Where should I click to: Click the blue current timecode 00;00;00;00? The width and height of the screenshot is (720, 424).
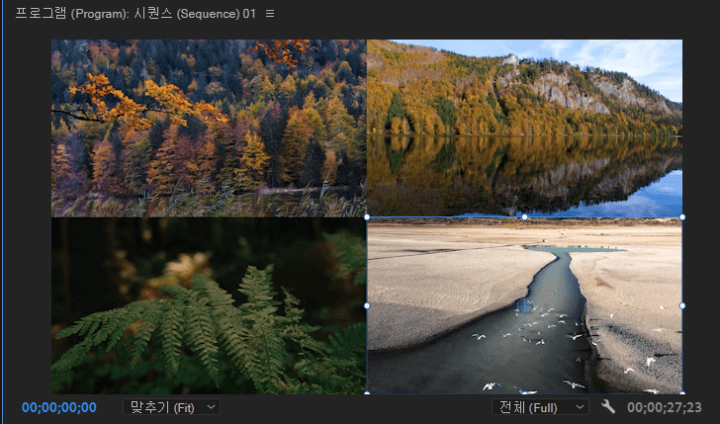59,407
